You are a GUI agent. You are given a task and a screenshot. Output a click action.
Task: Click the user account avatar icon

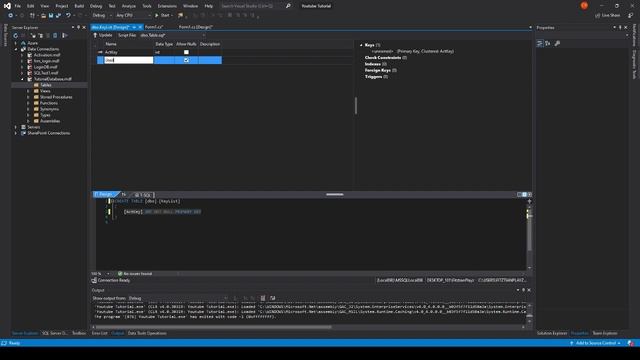coord(584,5)
